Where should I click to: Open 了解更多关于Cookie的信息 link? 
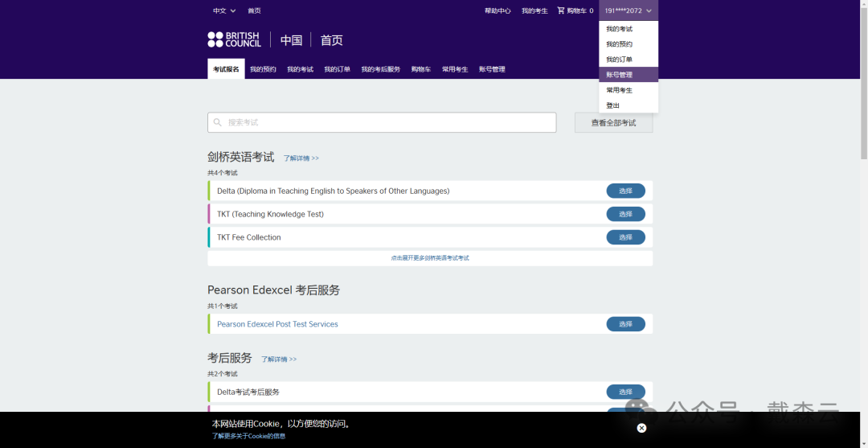tap(248, 436)
